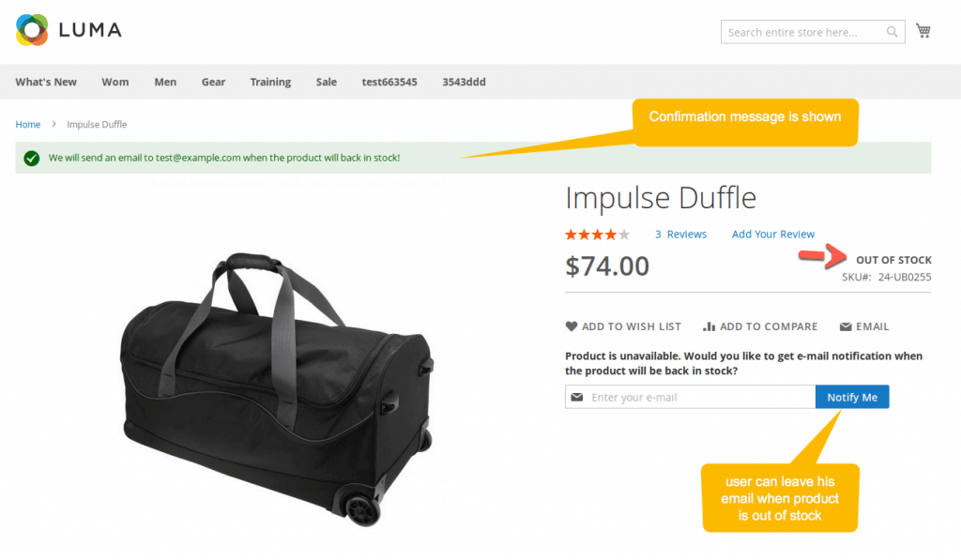Click the email envelope icon link
The image size is (961, 560).
846,326
